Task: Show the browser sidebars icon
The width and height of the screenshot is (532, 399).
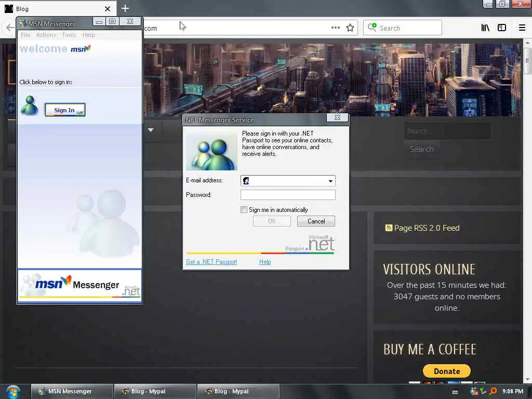Action: point(502,28)
